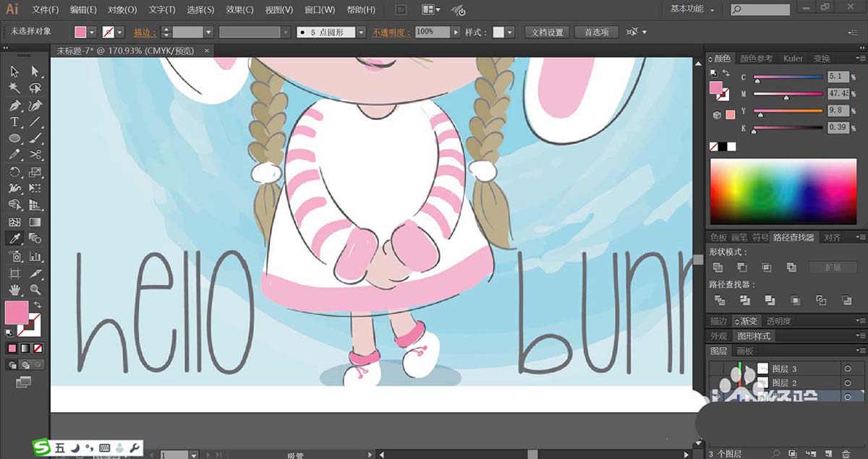
Task: Switch to the Hand tool
Action: [14, 290]
